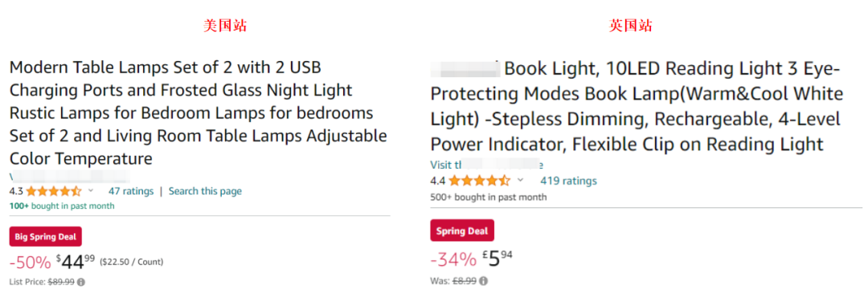Click the Big Spring Deal badge
Image resolution: width=868 pixels, height=290 pixels.
tap(46, 237)
